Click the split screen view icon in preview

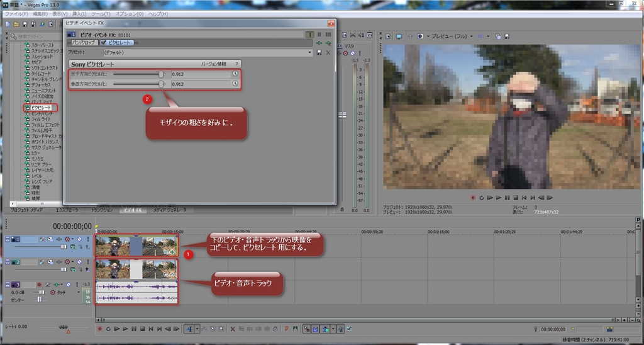419,36
